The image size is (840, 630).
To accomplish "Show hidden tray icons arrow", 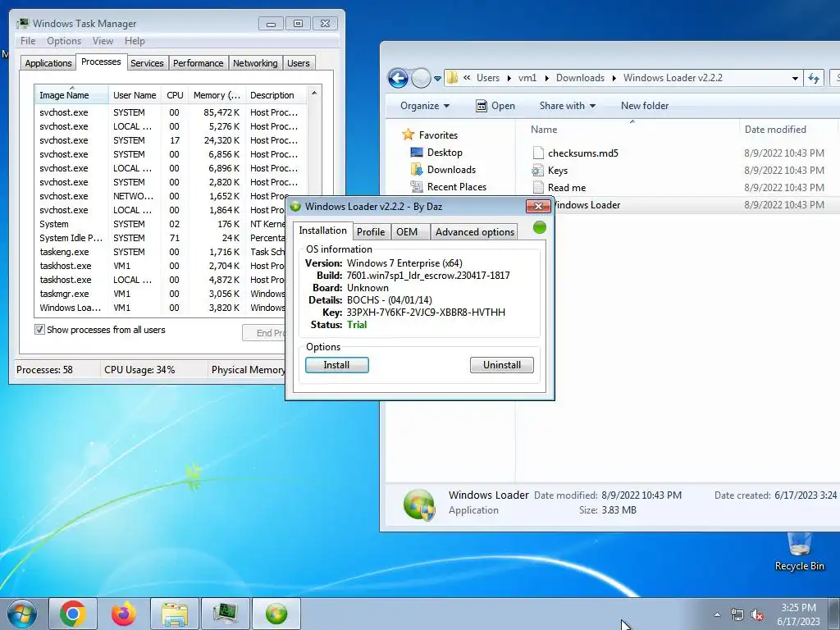I will (x=717, y=615).
